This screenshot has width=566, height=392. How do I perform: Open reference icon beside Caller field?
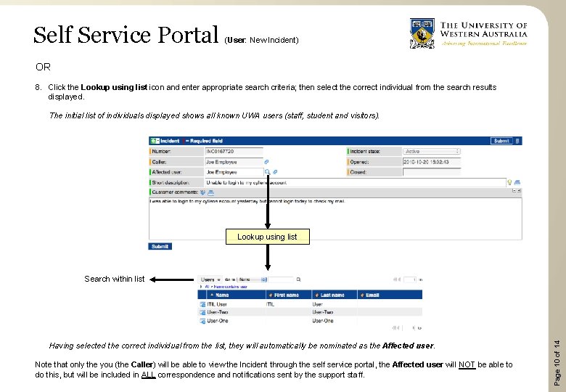coord(266,162)
